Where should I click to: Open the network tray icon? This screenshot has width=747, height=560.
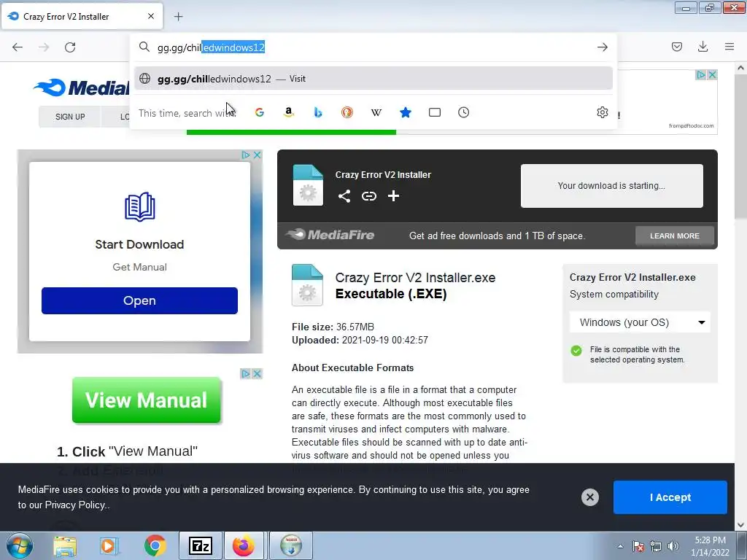click(656, 546)
